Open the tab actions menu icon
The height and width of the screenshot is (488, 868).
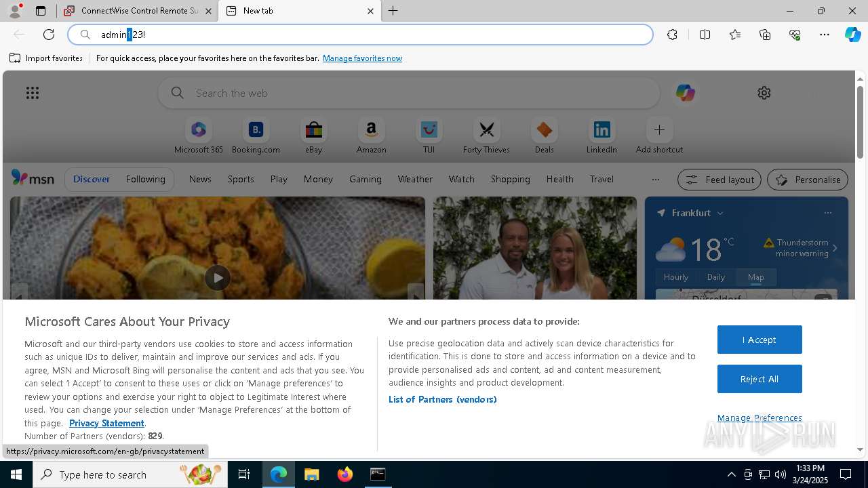(x=41, y=11)
